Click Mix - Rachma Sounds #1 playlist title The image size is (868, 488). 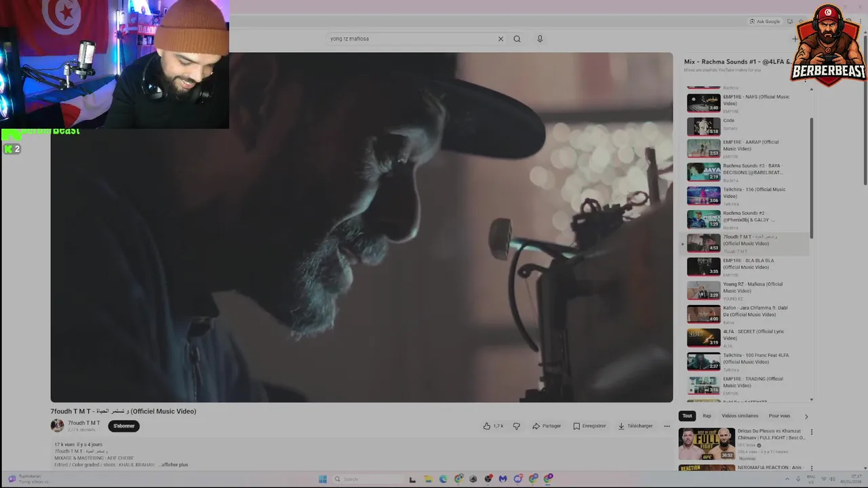(x=738, y=62)
